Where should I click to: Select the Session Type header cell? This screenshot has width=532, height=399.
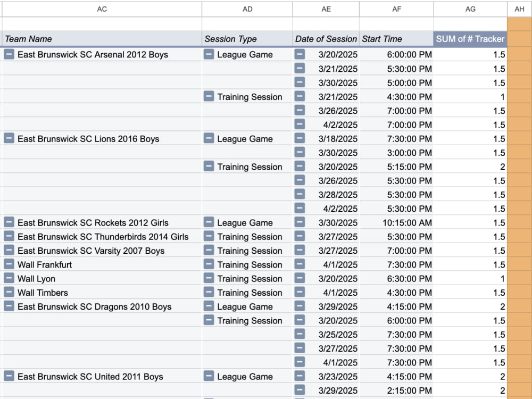[247, 39]
